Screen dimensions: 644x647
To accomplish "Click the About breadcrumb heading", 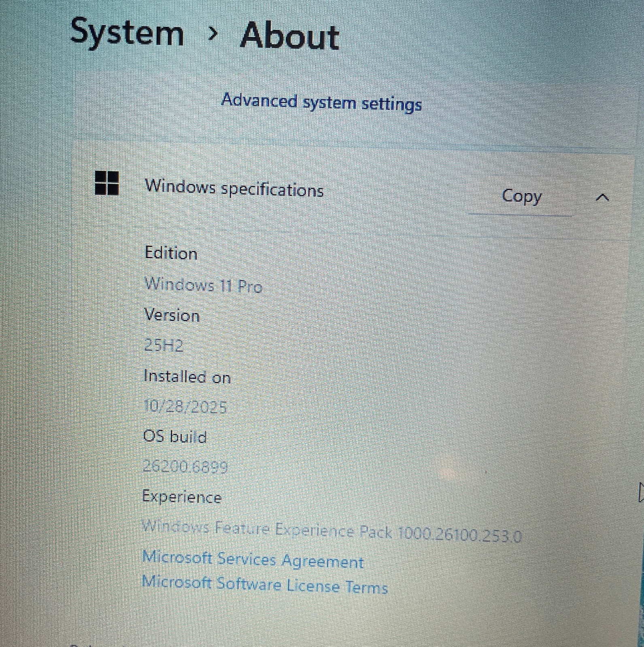I will coord(289,36).
